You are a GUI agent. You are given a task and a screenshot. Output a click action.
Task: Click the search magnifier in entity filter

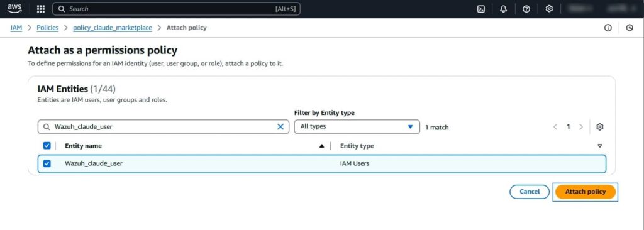47,127
